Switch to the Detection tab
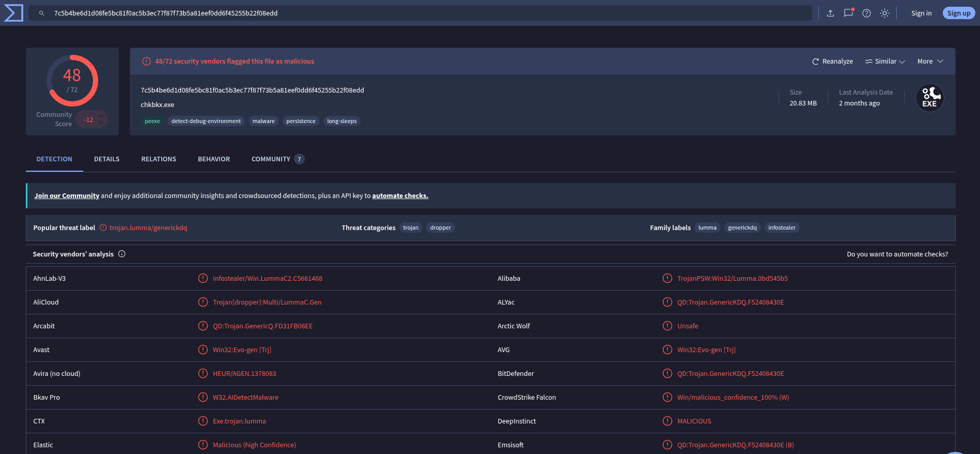 [54, 159]
